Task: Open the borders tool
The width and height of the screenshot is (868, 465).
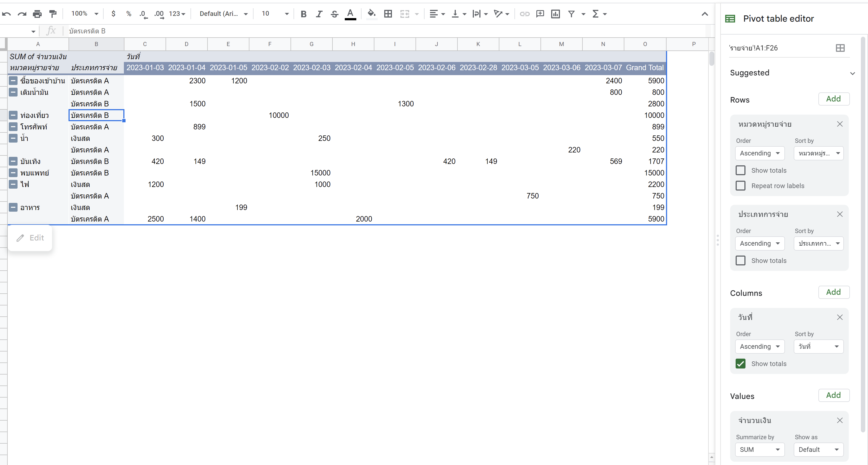Action: 388,14
